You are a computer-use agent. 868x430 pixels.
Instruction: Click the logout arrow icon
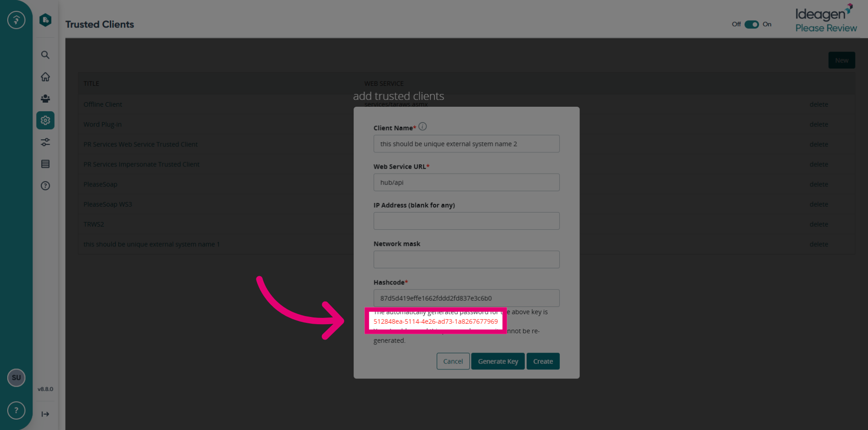click(45, 414)
